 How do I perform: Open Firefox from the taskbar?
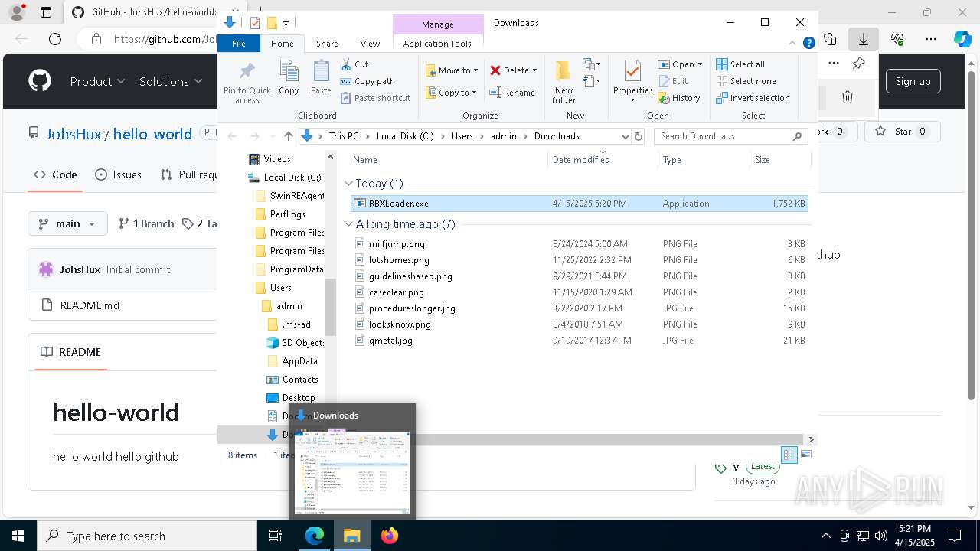coord(390,536)
